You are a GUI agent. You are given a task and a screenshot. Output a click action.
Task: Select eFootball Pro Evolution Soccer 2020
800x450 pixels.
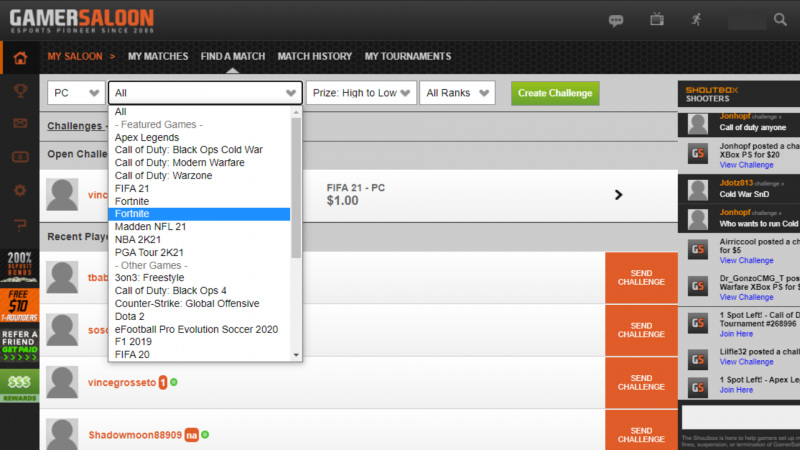pos(199,329)
